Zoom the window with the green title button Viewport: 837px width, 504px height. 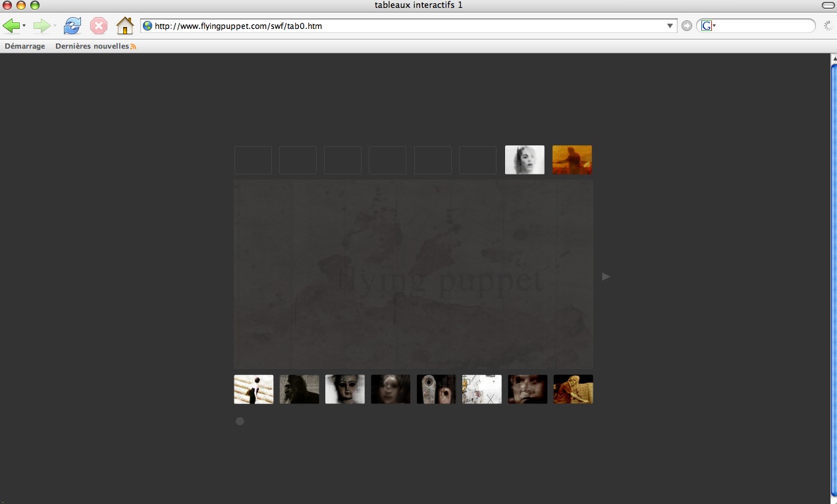[34, 5]
